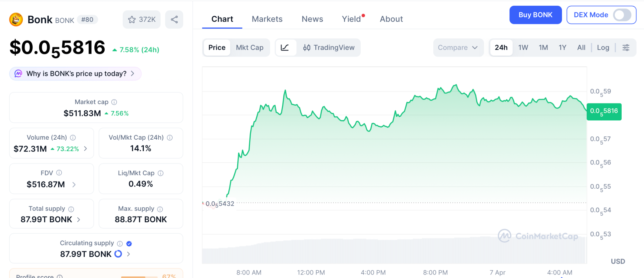Viewport: 644px width, 278px height.
Task: Expand Volume (24h) details chevron
Action: click(86, 149)
